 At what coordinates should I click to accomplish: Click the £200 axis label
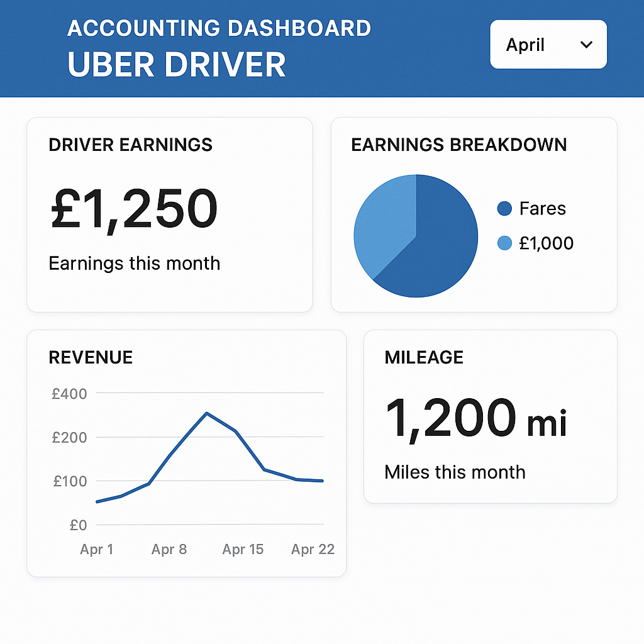tap(69, 438)
